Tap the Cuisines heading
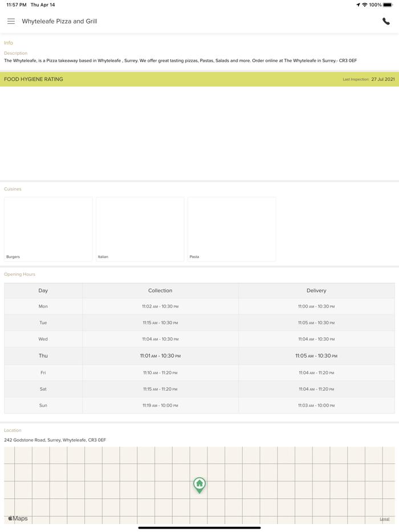 click(x=13, y=189)
